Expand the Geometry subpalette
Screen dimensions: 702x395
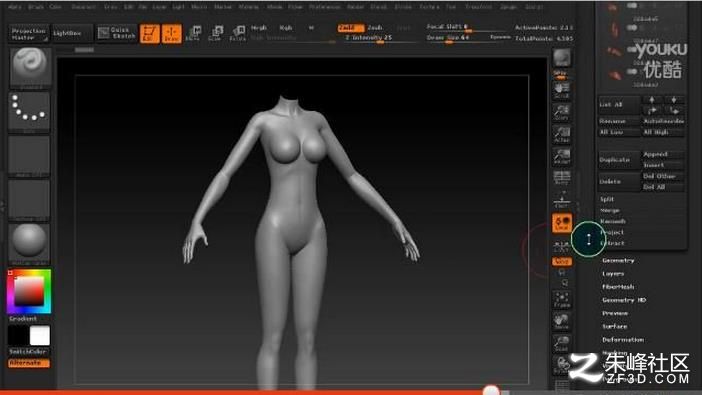click(618, 260)
